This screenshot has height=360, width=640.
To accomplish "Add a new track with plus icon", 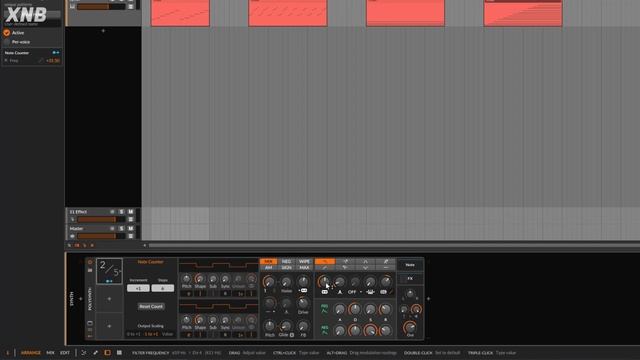I will (x=103, y=31).
